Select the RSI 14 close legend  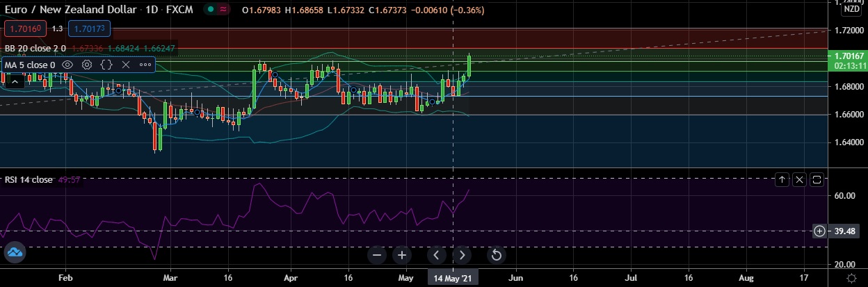click(29, 179)
